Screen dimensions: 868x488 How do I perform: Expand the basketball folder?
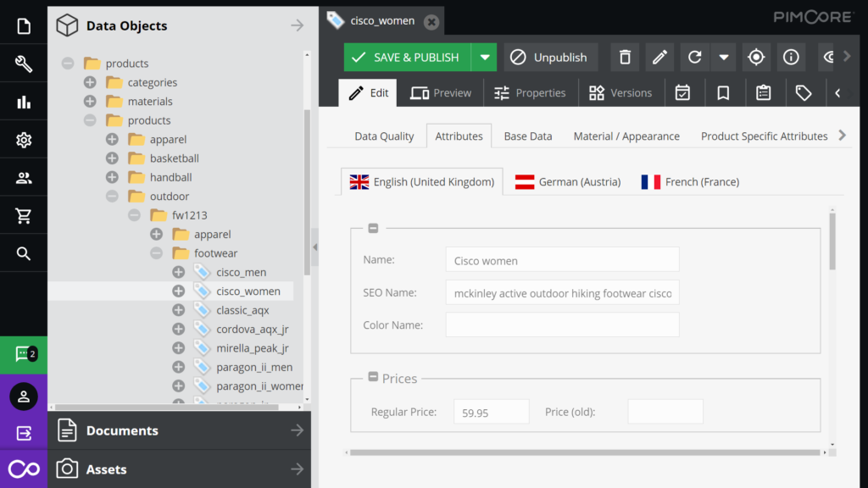click(112, 158)
